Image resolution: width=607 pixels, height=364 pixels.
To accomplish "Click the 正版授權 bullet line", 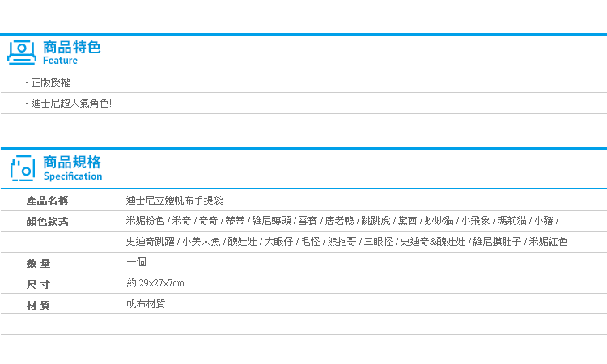I will [48, 82].
